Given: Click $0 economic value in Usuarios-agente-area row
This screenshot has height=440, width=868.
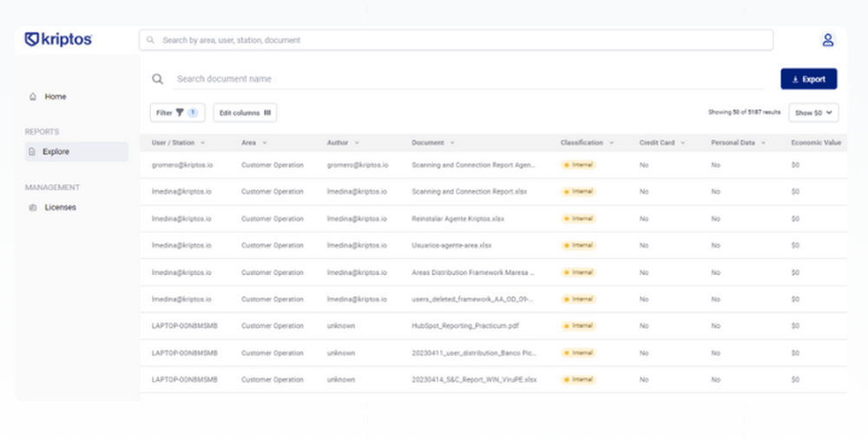Looking at the screenshot, I should [x=795, y=246].
